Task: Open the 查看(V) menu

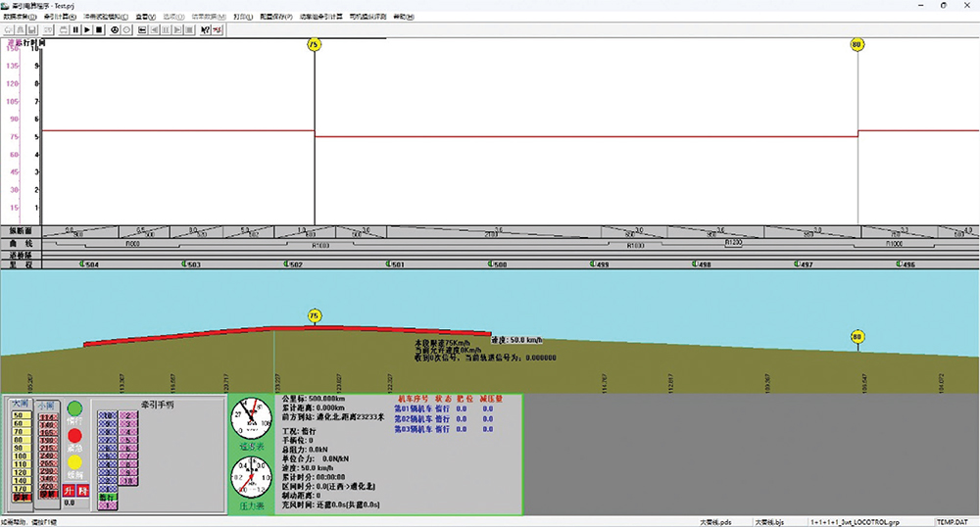Action: click(145, 17)
